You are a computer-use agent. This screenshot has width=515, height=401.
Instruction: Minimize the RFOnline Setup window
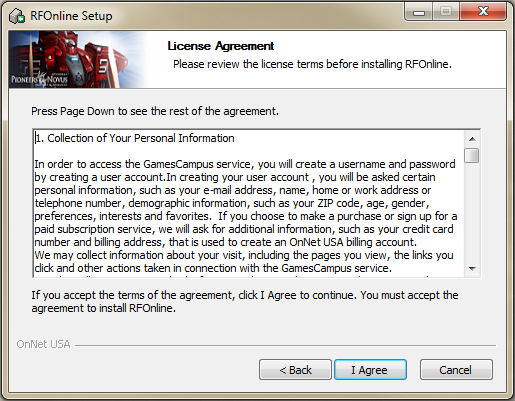click(419, 12)
